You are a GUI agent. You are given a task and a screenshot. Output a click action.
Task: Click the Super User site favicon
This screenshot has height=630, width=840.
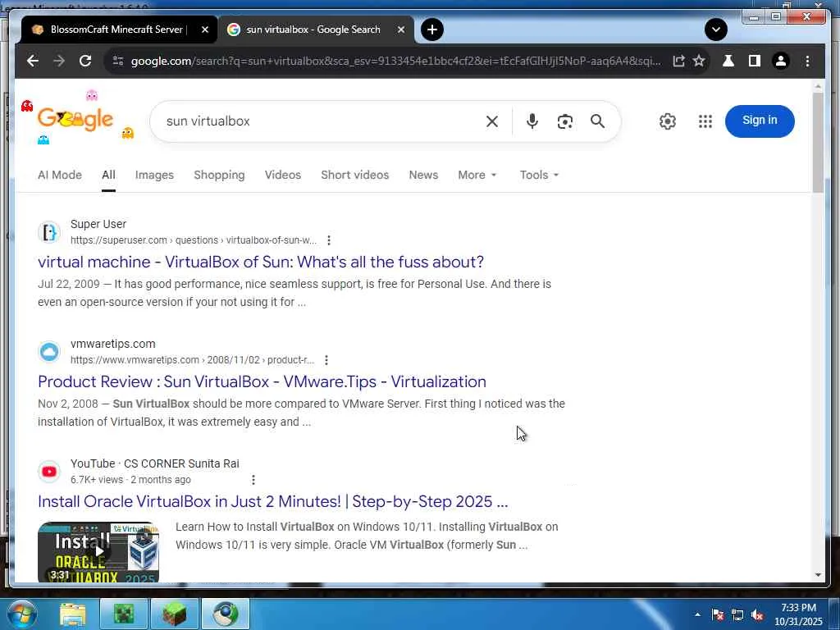tap(49, 232)
